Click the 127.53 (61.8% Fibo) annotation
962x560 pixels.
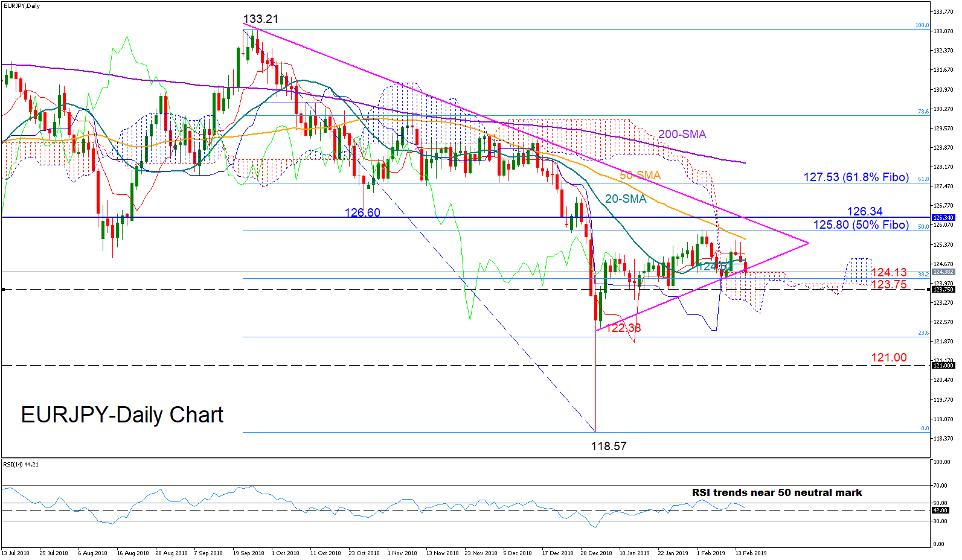point(856,177)
